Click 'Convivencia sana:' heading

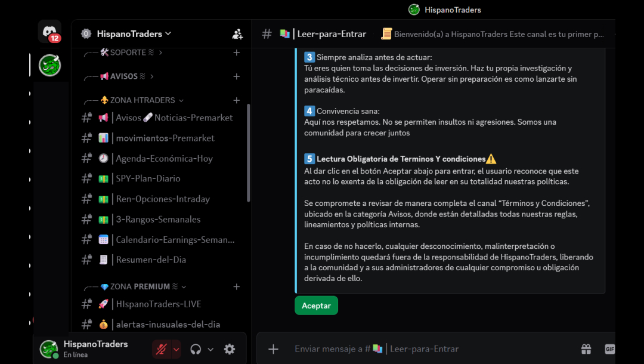click(348, 112)
